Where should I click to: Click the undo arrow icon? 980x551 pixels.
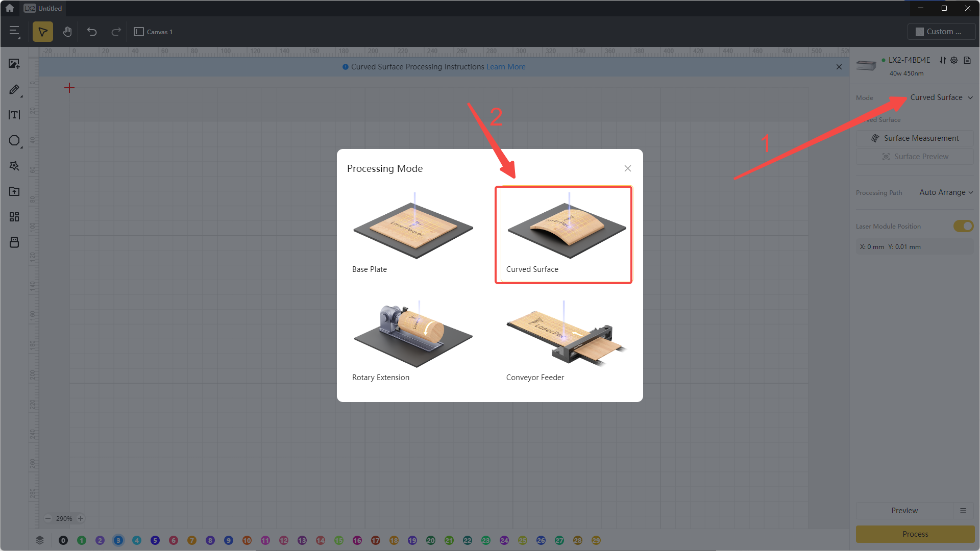92,32
